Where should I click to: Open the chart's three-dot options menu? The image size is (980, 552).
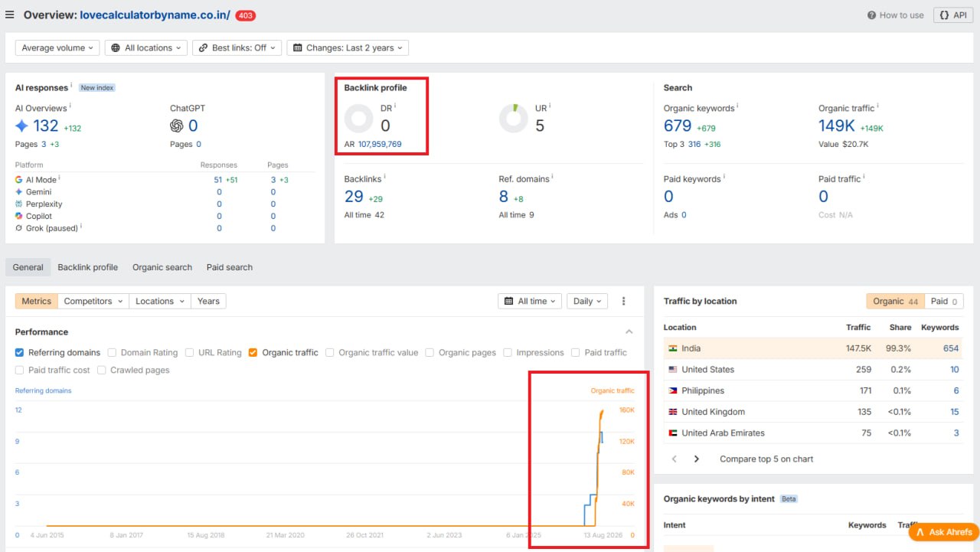624,302
